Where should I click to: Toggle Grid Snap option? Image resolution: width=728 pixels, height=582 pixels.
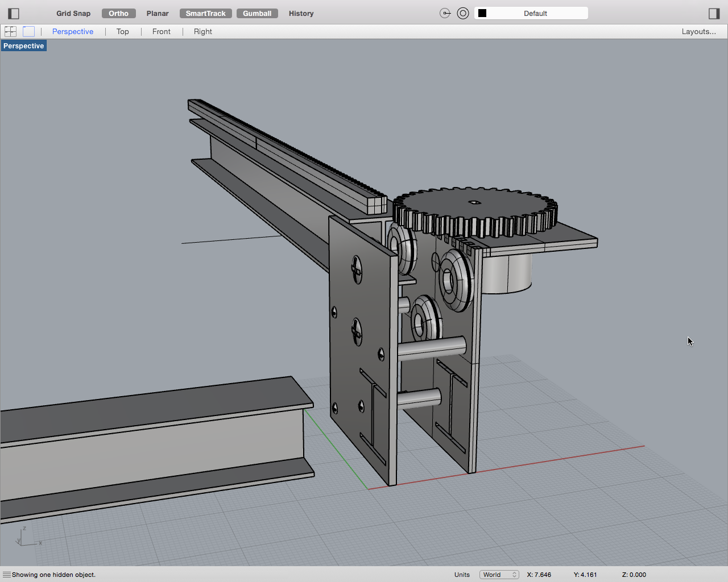coord(73,13)
